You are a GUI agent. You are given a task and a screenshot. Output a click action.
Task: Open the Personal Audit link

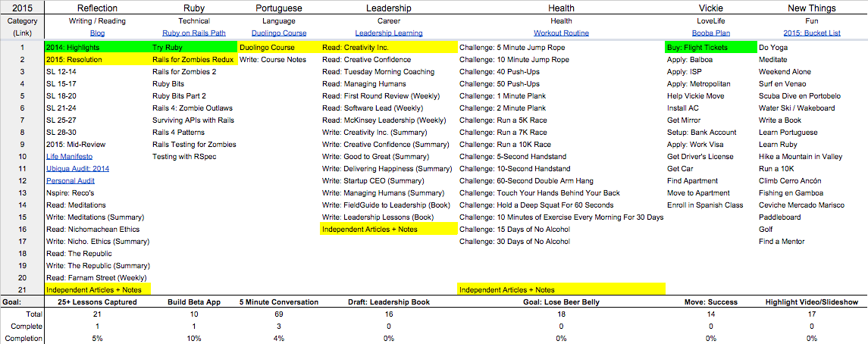pyautogui.click(x=71, y=181)
